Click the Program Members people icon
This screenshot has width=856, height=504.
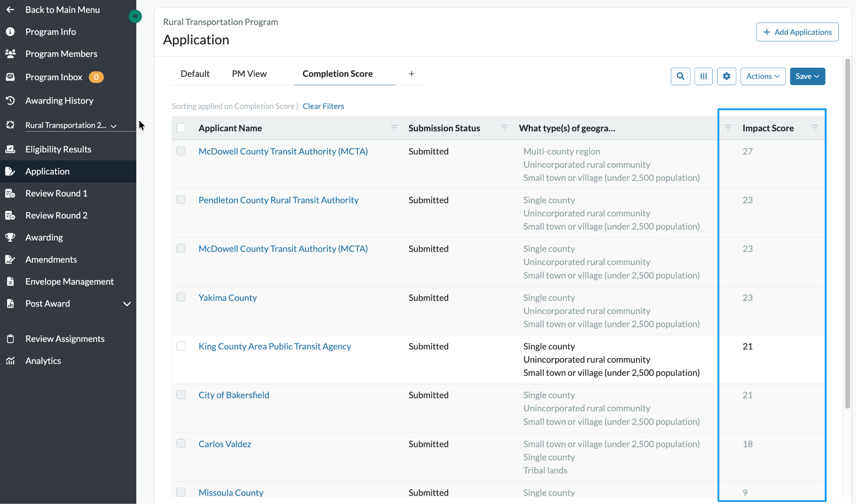point(10,53)
